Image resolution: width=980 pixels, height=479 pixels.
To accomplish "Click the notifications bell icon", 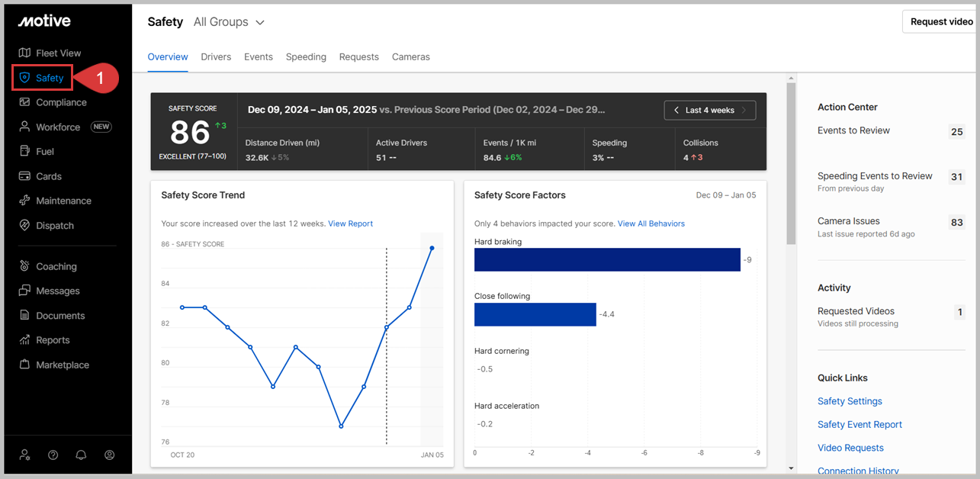I will [81, 455].
